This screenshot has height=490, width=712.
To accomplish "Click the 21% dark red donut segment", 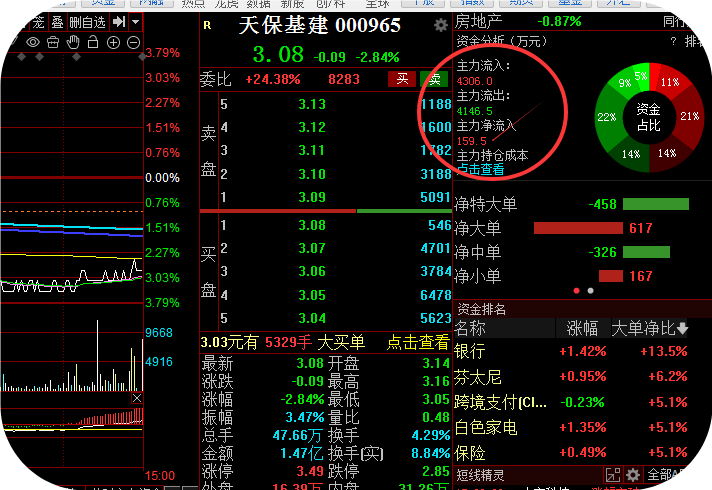I will pos(689,116).
